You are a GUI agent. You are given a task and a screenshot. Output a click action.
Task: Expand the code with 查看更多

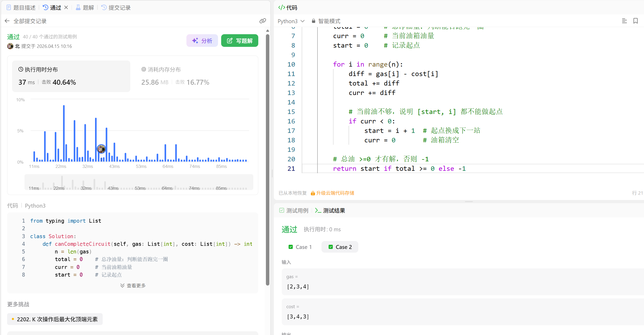133,286
